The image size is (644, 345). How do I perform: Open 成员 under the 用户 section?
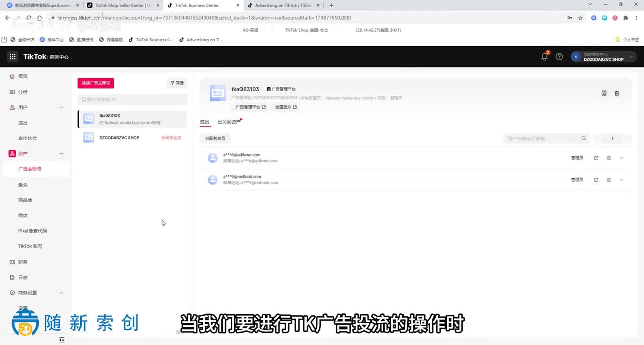(23, 123)
